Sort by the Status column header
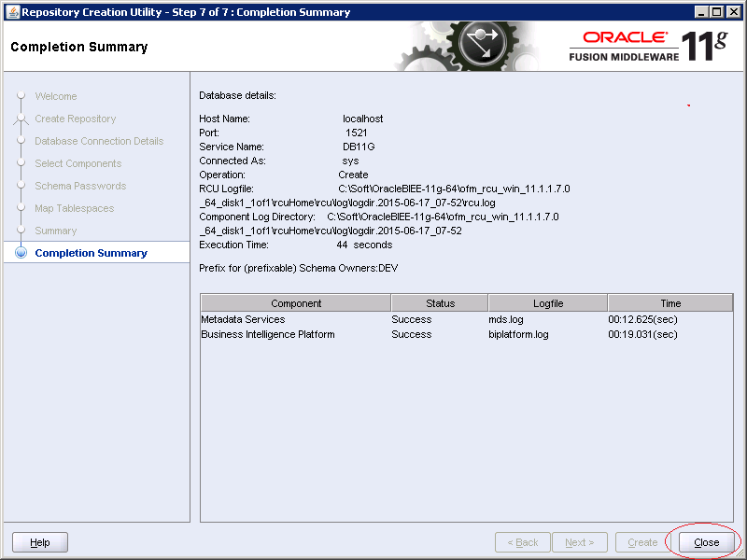This screenshot has height=560, width=747. [440, 303]
